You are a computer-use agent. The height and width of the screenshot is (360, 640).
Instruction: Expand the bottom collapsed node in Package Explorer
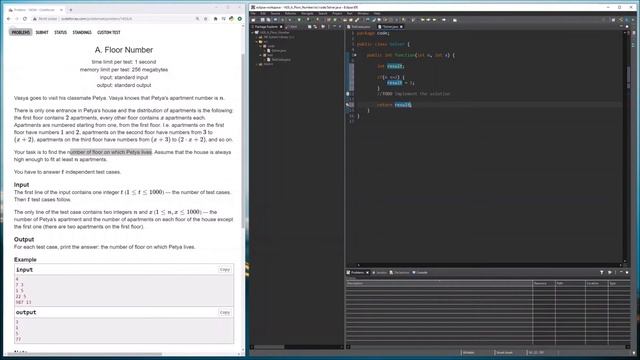coord(257,64)
